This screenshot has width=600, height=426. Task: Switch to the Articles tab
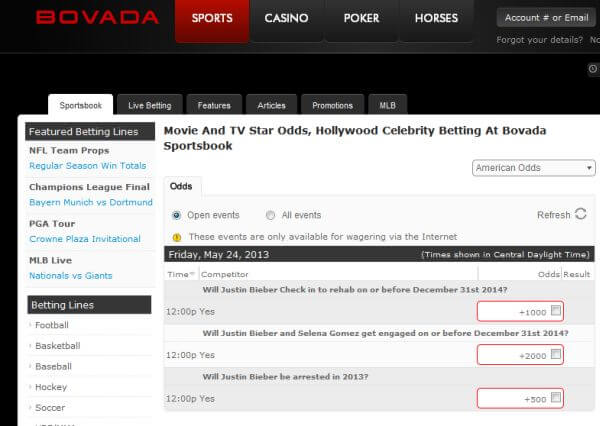pyautogui.click(x=271, y=105)
